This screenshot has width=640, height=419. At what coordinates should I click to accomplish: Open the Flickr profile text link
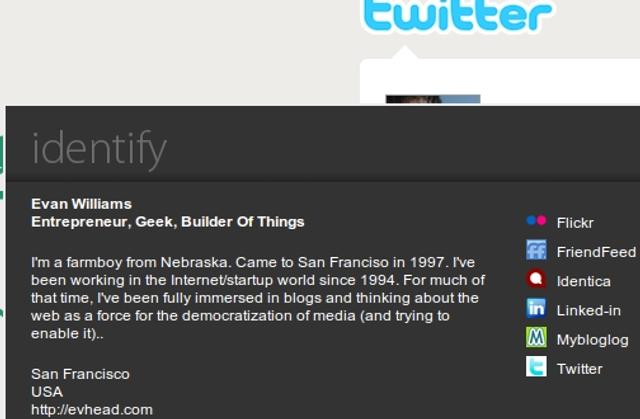tap(575, 223)
